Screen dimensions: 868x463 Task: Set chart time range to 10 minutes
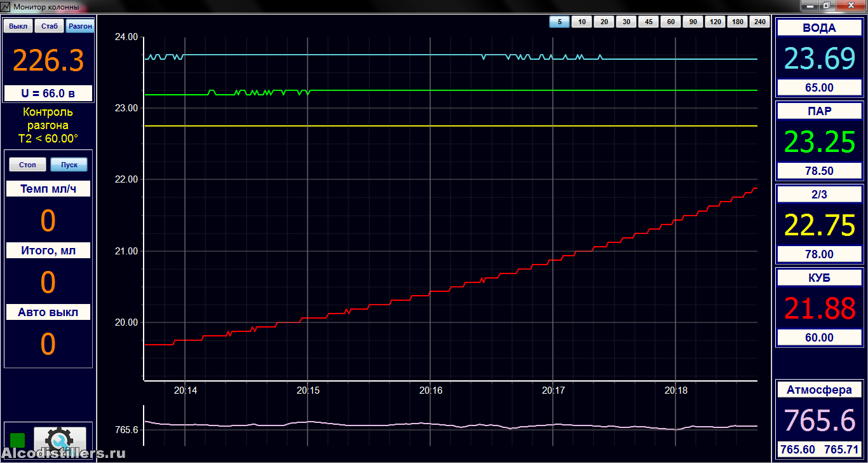581,22
